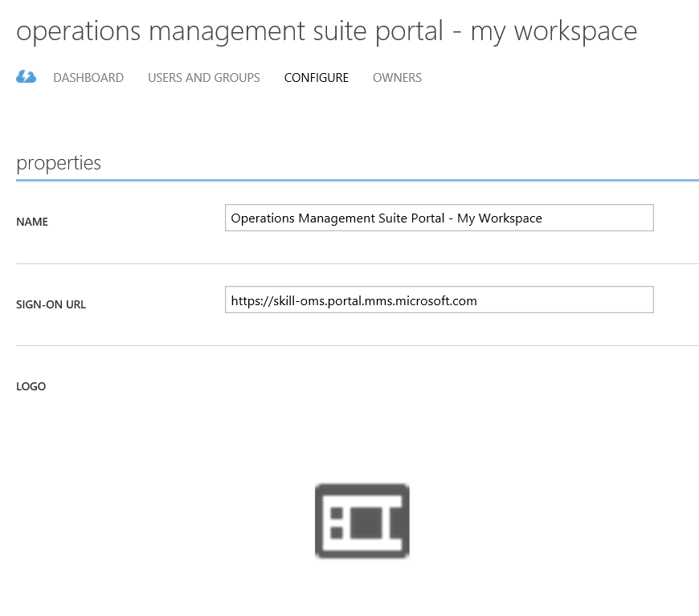This screenshot has width=699, height=616.
Task: Click into the Sign-On URL field
Action: click(439, 300)
